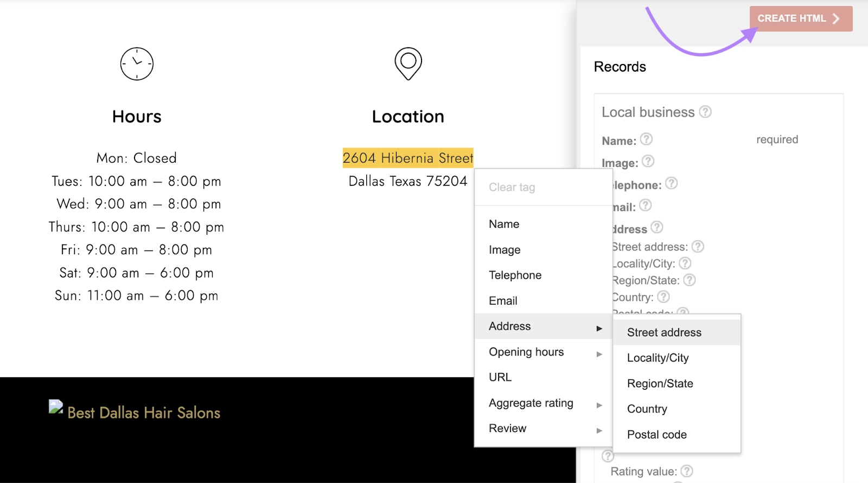Select Street address from the submenu

pos(664,332)
